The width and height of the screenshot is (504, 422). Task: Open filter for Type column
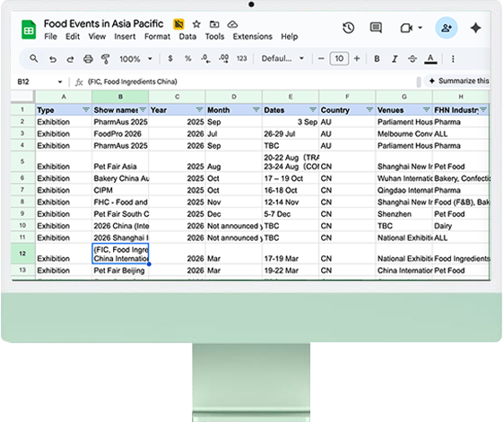tap(86, 110)
